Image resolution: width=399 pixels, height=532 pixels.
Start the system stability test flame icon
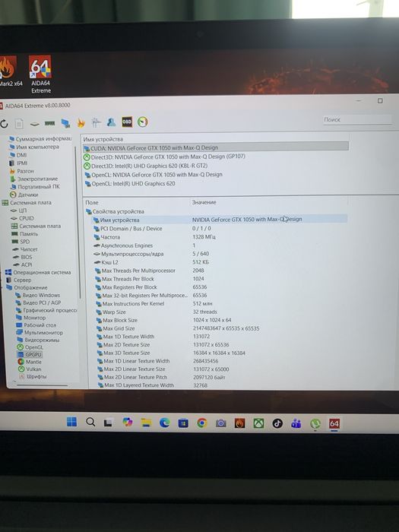[x=81, y=123]
